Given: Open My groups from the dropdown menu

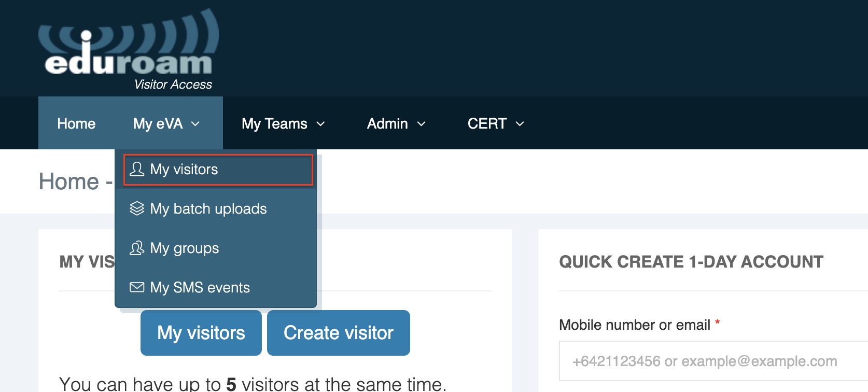Looking at the screenshot, I should click(x=185, y=248).
